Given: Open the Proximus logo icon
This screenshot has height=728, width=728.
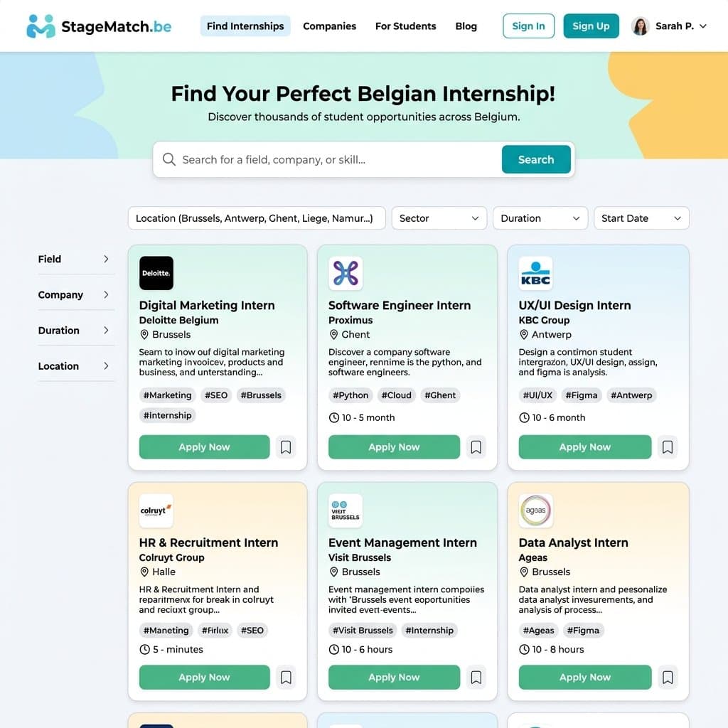Looking at the screenshot, I should click(346, 273).
